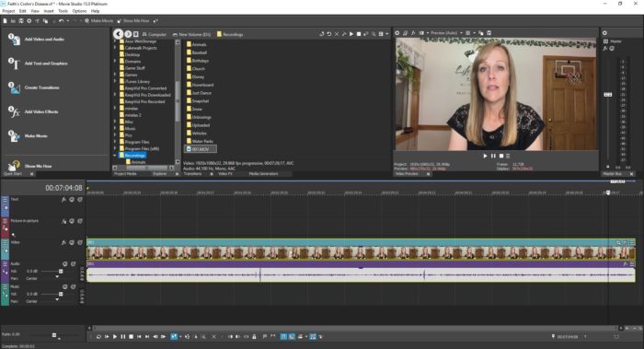Click Show Me How in the top toolbar
The image size is (644, 349).
tap(133, 20)
